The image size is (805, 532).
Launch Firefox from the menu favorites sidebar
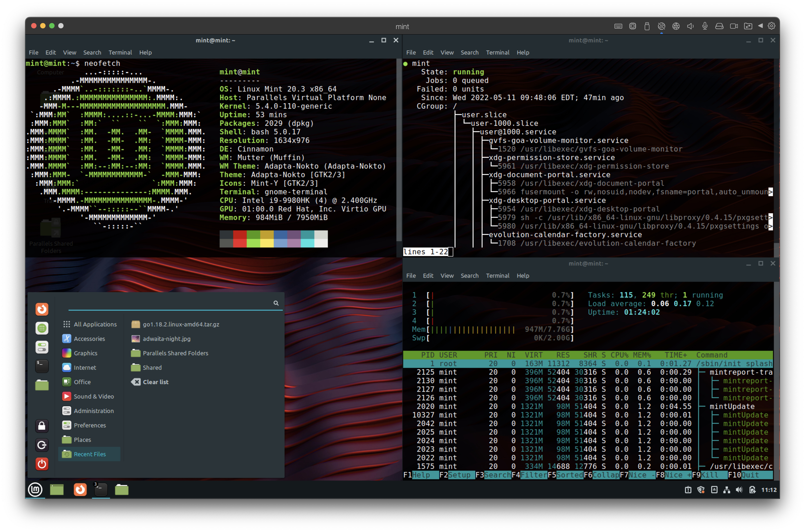42,309
